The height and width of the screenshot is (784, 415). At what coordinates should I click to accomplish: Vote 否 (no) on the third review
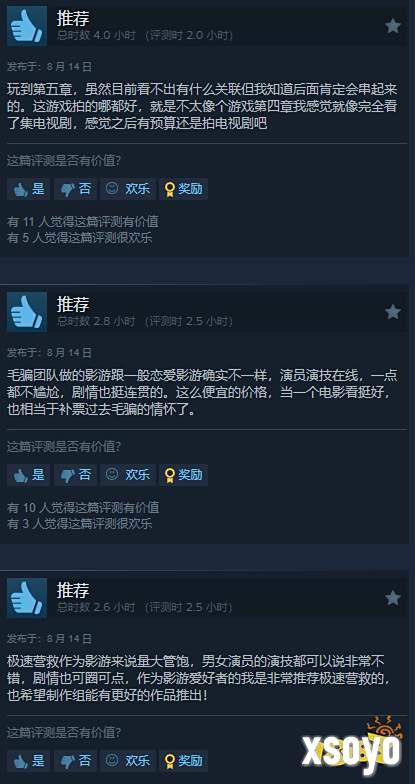click(x=76, y=761)
